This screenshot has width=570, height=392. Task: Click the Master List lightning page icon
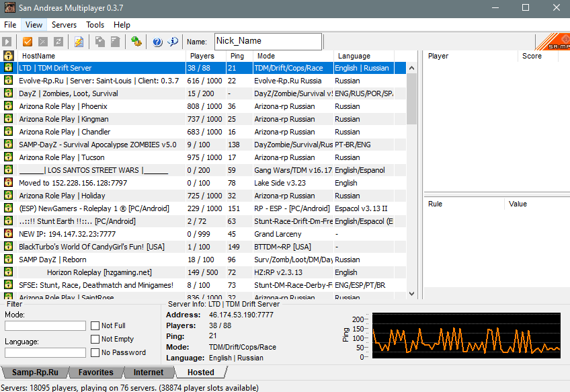coord(79,42)
